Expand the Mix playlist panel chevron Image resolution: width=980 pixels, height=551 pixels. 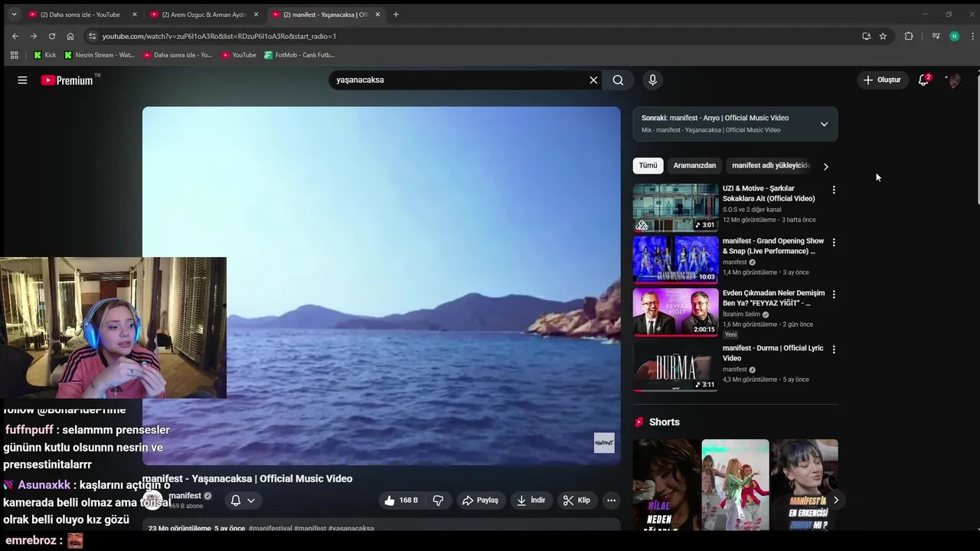tap(824, 124)
